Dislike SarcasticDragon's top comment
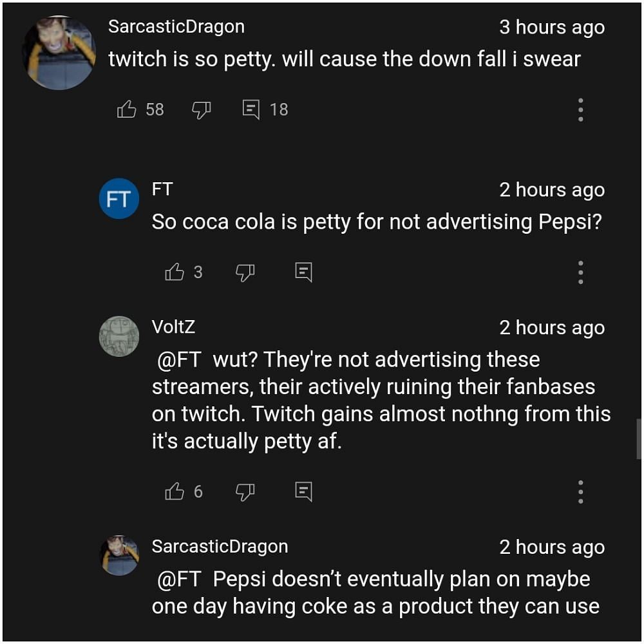The width and height of the screenshot is (644, 644). tap(202, 110)
